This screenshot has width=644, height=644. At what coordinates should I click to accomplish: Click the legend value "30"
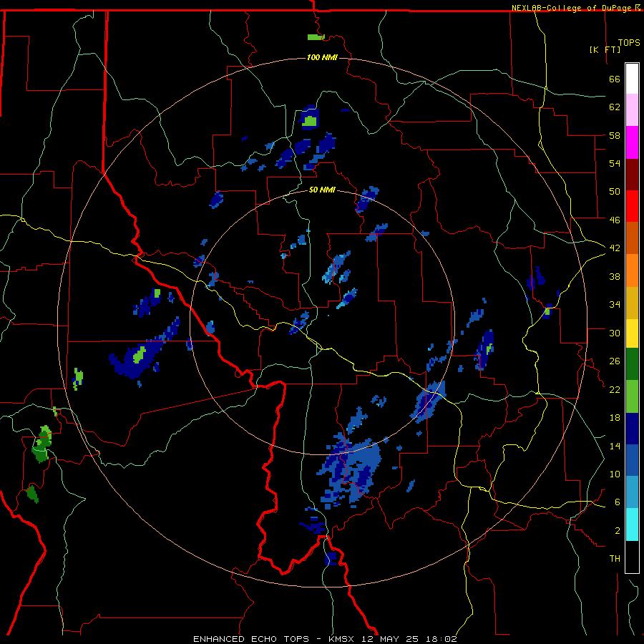point(615,333)
